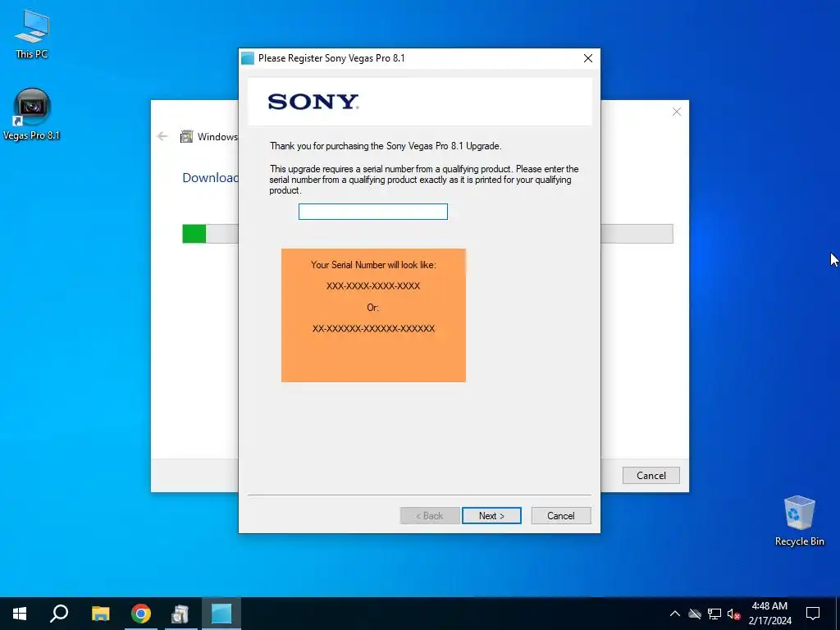Screen dimensions: 840x630
Task: Click the XX-XXXXXX-XXXXXX-XXXXXX serial example
Action: (x=373, y=328)
